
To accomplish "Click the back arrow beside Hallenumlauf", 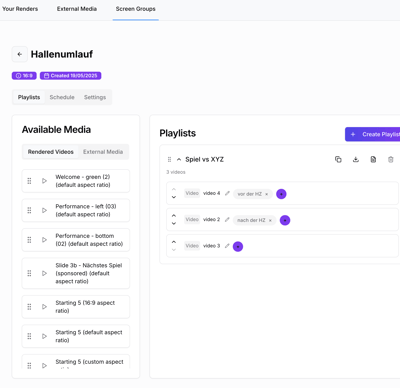I will [x=20, y=54].
